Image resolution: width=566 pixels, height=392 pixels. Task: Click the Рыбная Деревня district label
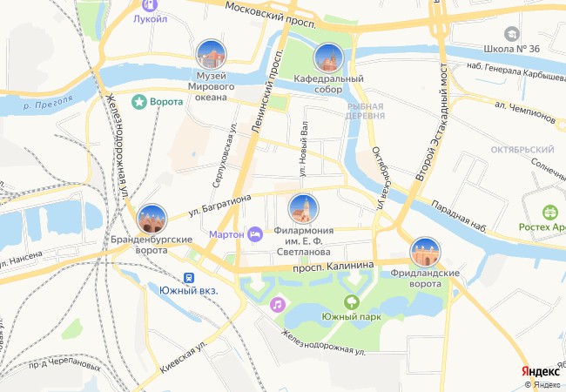click(365, 112)
